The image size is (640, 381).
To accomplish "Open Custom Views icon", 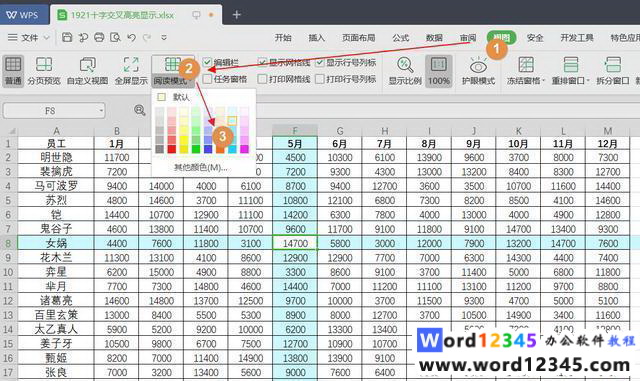I will pos(87,64).
